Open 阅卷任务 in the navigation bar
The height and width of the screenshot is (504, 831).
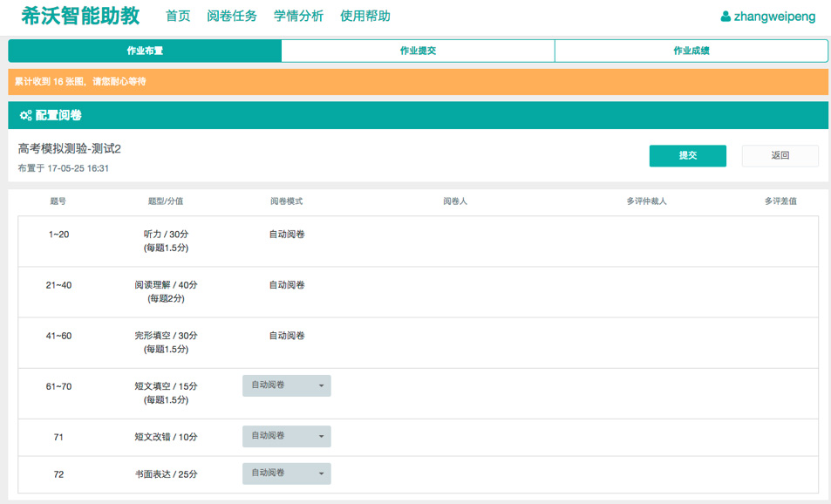pyautogui.click(x=232, y=17)
